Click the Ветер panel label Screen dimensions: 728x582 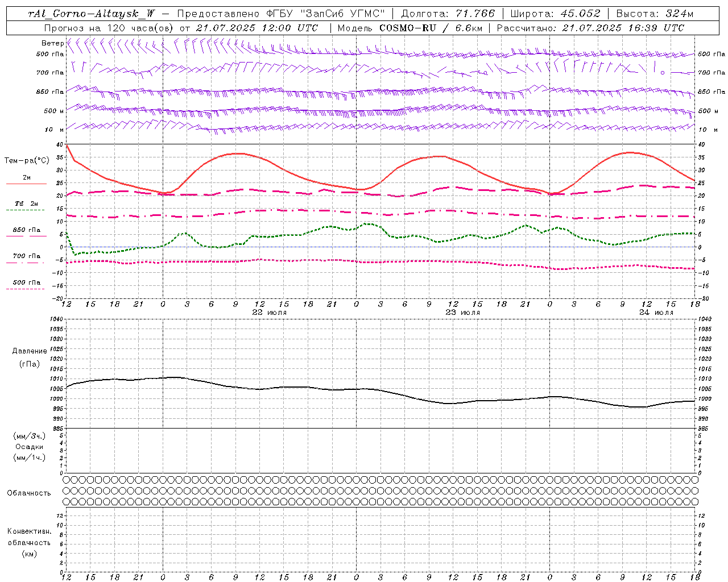click(52, 43)
